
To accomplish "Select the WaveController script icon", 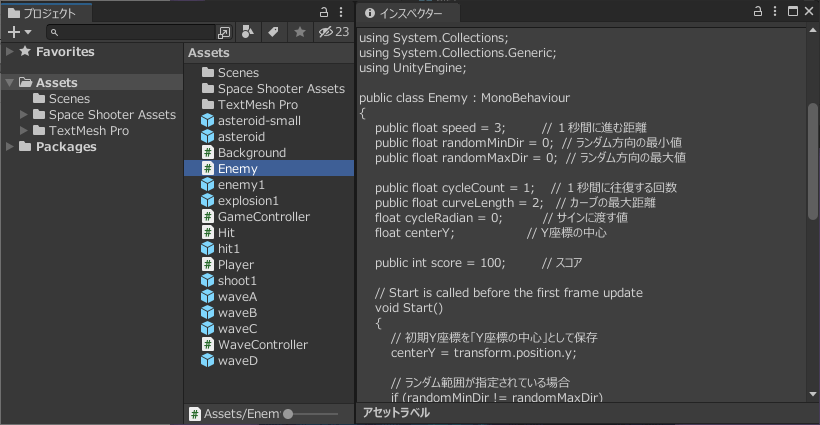I will (208, 344).
